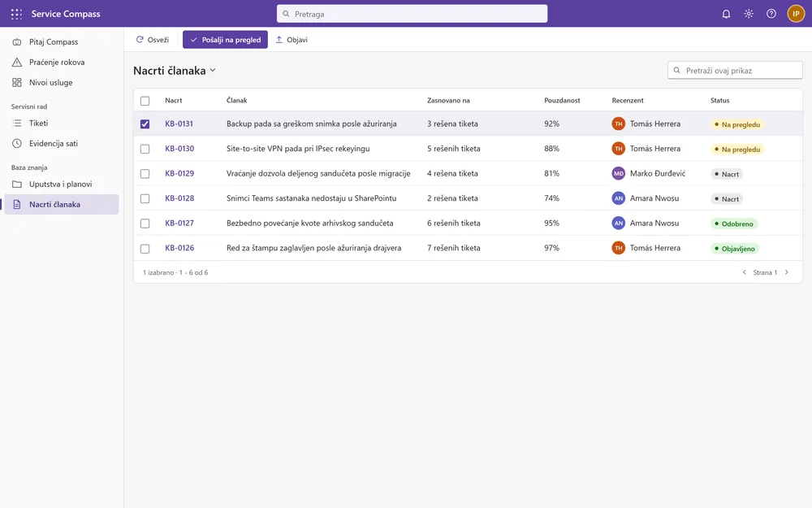The width and height of the screenshot is (812, 508).
Task: Go to next page chevron
Action: pos(787,272)
